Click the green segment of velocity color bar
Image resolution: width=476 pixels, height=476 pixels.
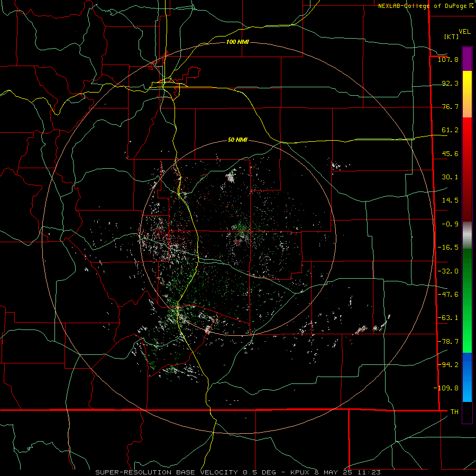click(467, 300)
